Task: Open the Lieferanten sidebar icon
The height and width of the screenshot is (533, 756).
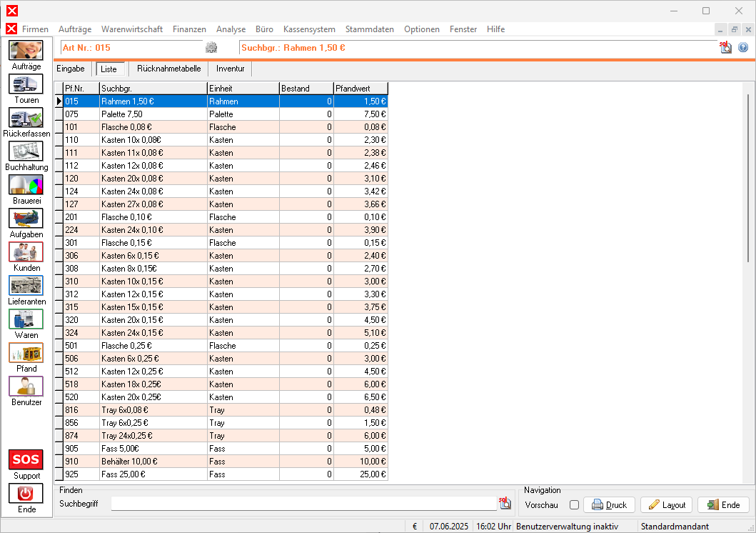Action: [26, 285]
